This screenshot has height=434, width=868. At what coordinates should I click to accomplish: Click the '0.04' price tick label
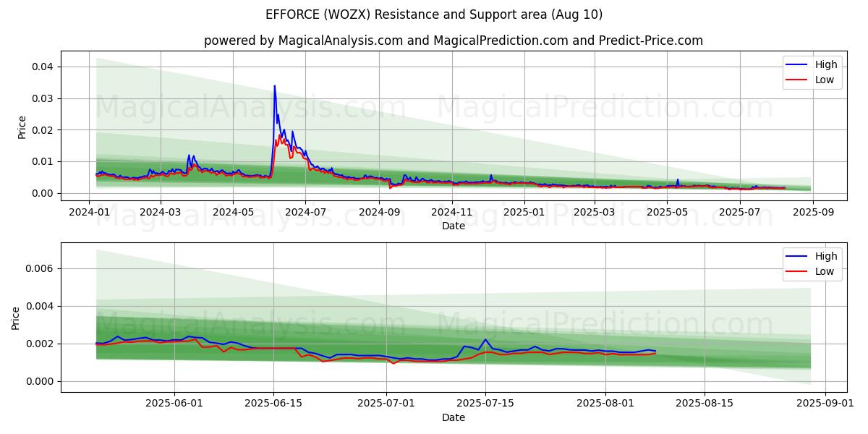pyautogui.click(x=44, y=67)
